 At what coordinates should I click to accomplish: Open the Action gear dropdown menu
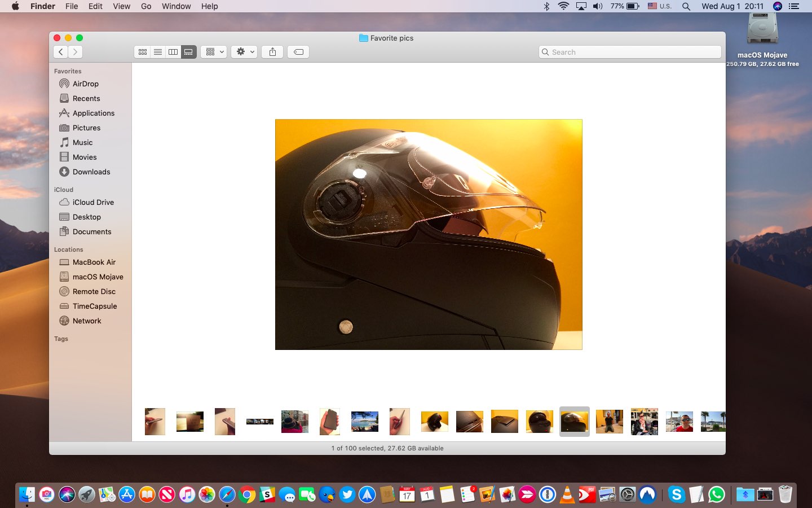tap(245, 52)
